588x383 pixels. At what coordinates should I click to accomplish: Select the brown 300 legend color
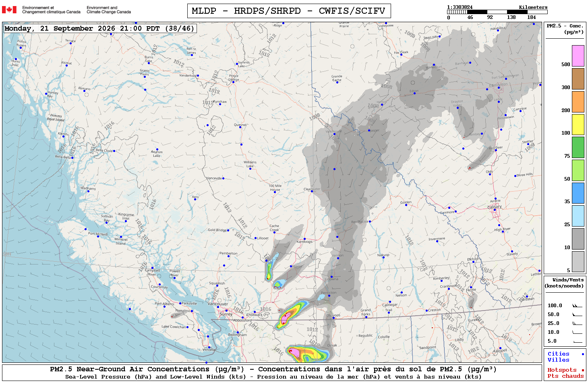pyautogui.click(x=578, y=79)
